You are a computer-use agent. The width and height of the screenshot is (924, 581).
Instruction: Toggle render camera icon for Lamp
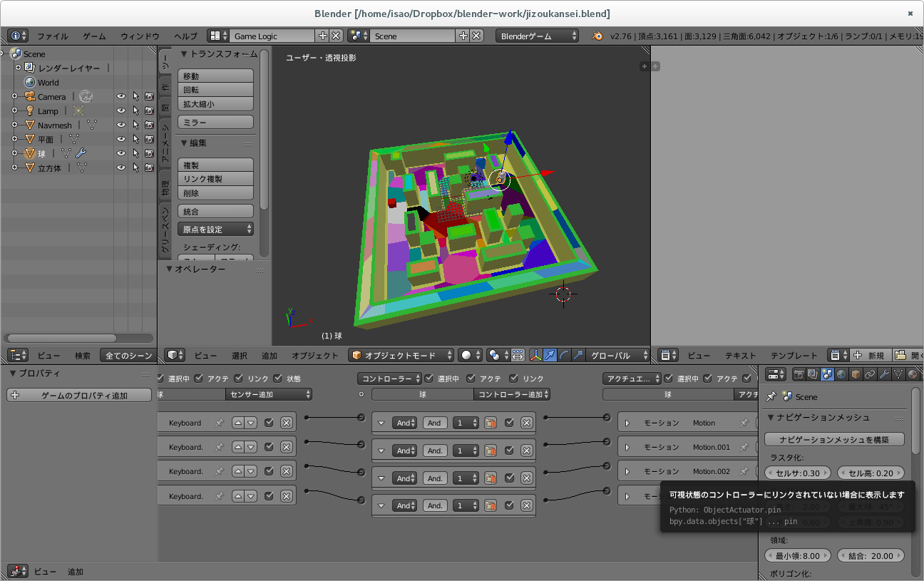point(149,111)
